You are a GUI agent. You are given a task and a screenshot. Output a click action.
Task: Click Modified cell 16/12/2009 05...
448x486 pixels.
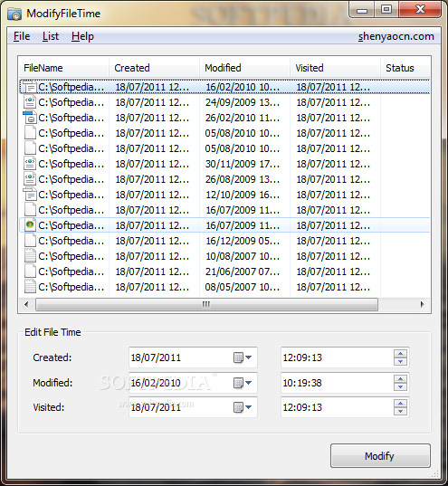click(x=243, y=241)
